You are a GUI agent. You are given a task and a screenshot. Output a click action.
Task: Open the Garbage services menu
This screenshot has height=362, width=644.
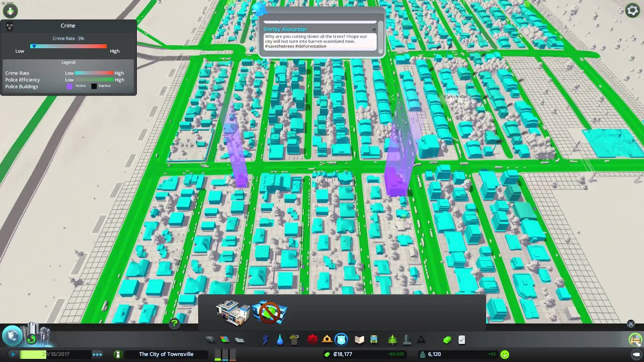294,340
